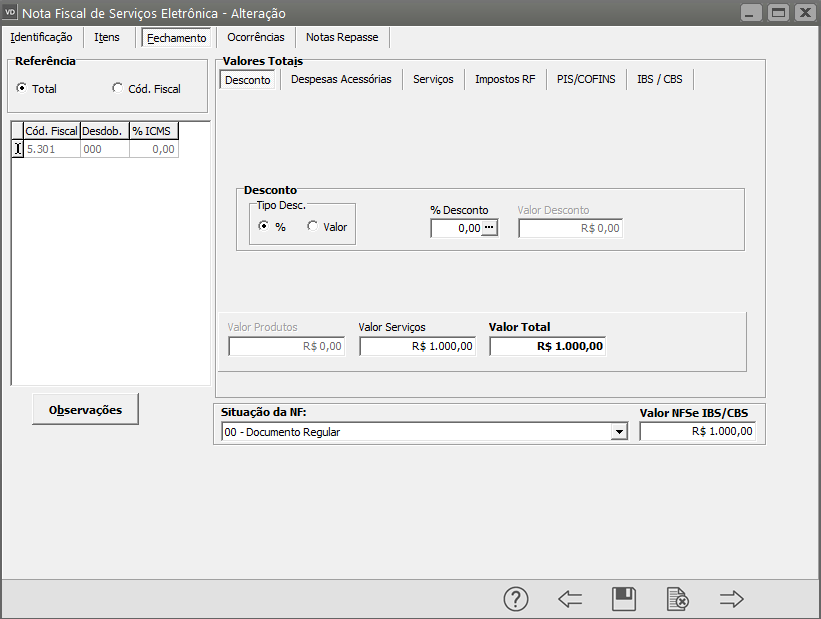Advance with the right arrow icon
Viewport: 821px width, 619px height.
coord(732,599)
